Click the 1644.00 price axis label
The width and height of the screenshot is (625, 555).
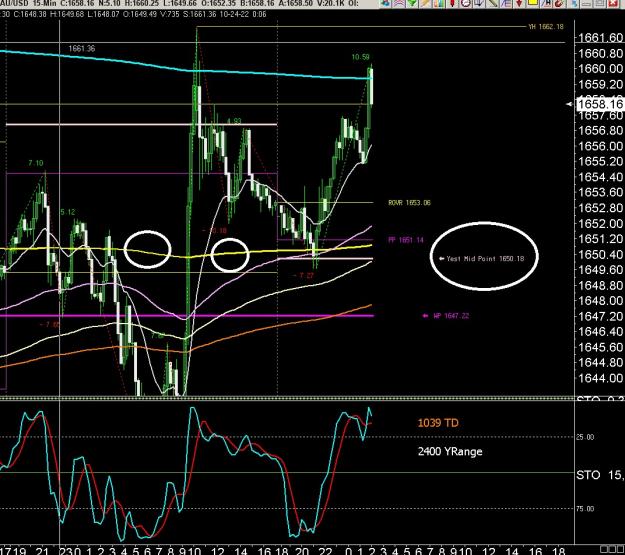click(600, 378)
